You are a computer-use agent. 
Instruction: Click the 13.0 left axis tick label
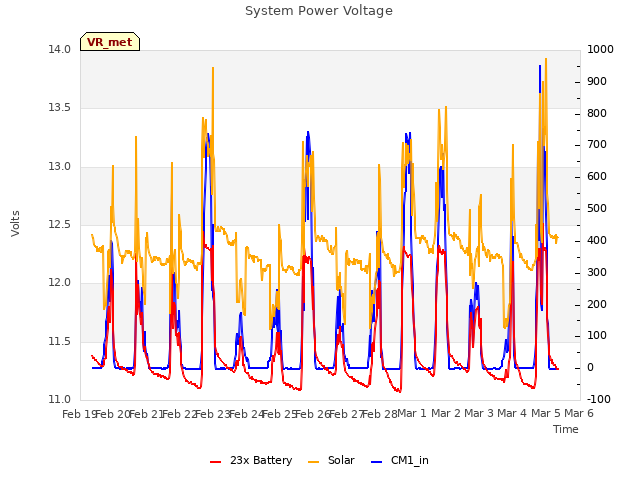click(60, 167)
